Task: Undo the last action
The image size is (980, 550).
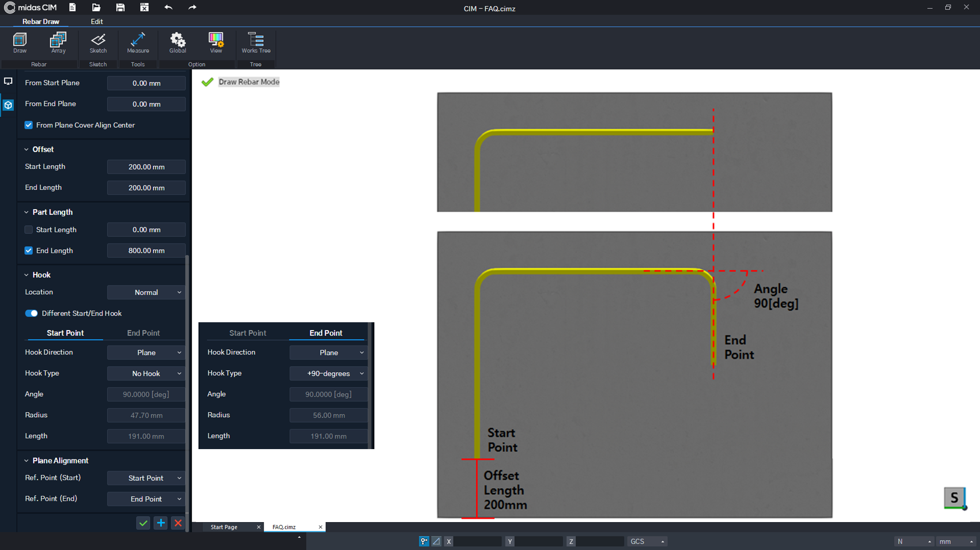Action: coord(169,7)
